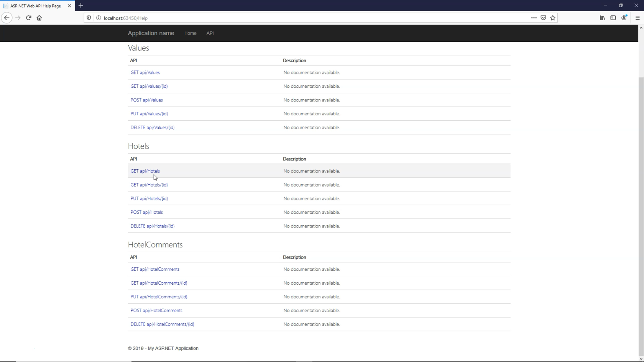Open GET api/HotelComments link
The image size is (644, 362).
coord(155,269)
